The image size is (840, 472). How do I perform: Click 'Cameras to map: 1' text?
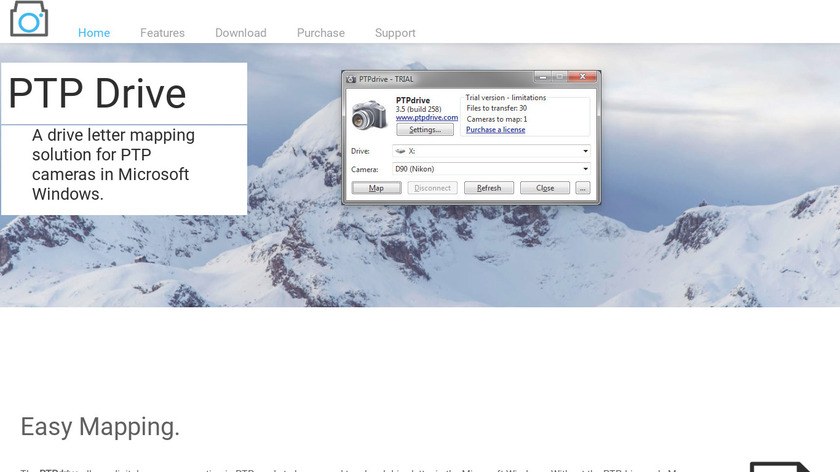click(497, 119)
